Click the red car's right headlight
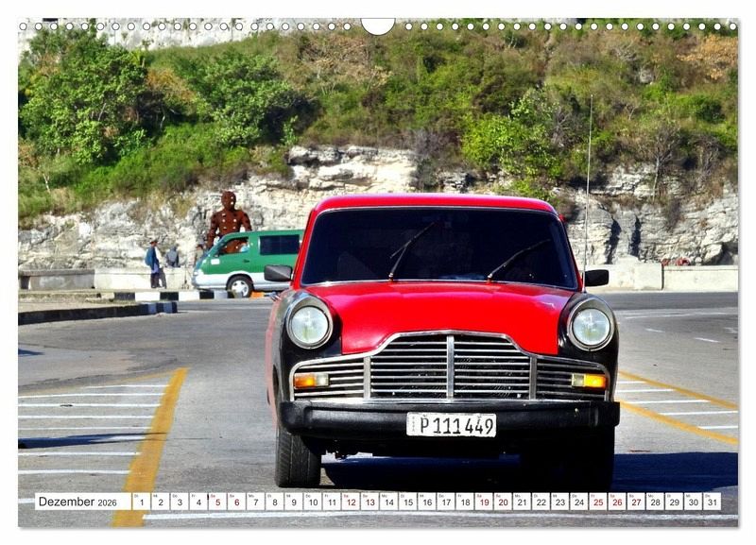This screenshot has width=756, height=545. point(591,327)
